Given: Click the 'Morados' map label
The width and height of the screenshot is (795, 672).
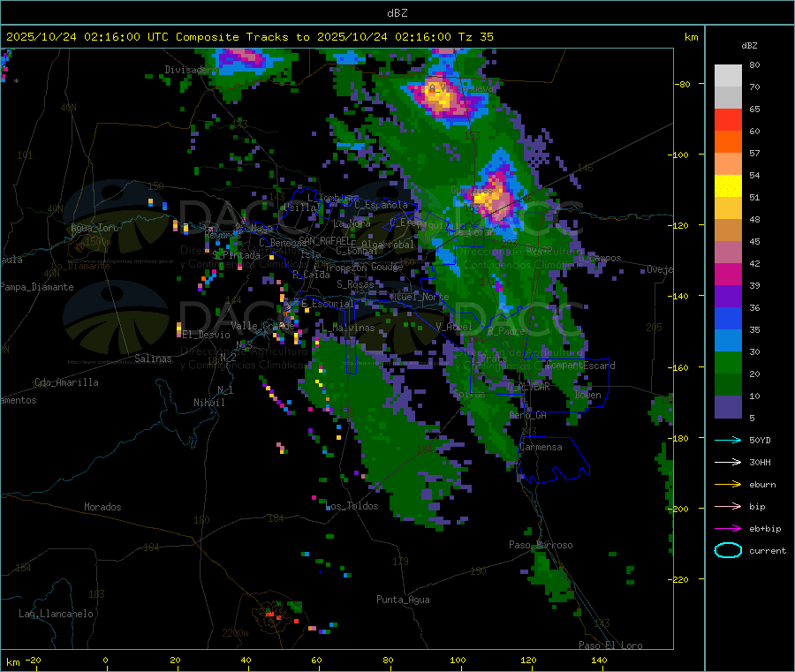Looking at the screenshot, I should (102, 507).
